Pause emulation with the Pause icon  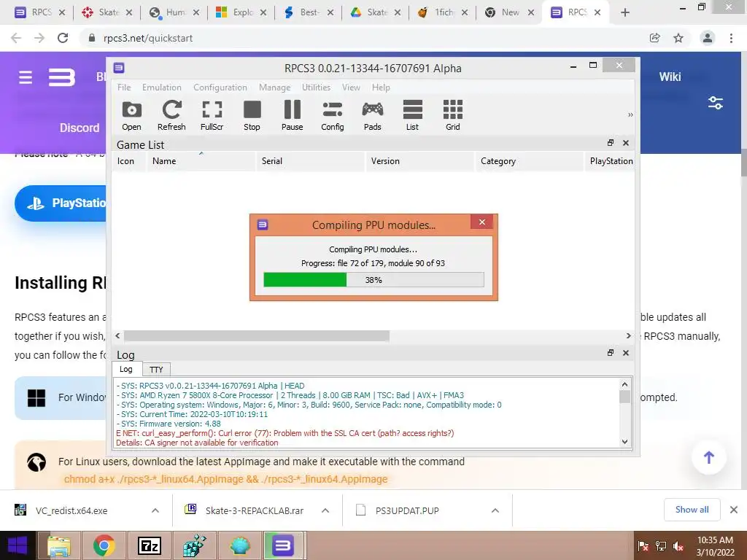[x=292, y=116]
